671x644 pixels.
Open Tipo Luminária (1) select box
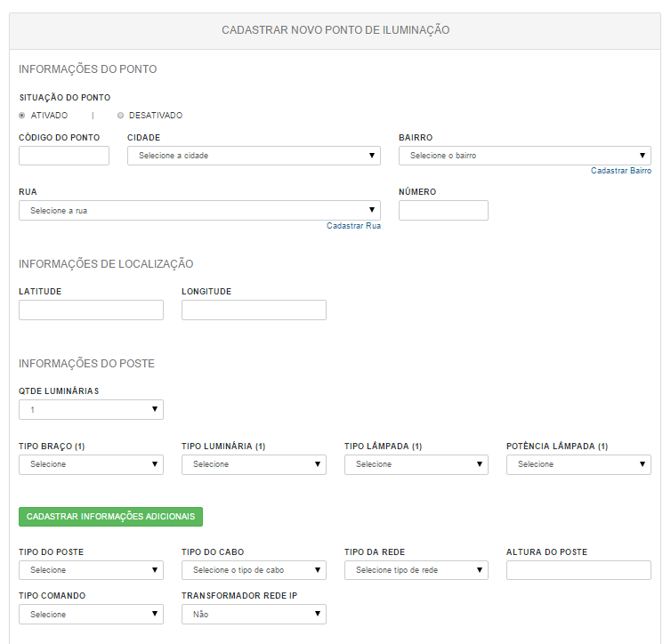point(254,464)
